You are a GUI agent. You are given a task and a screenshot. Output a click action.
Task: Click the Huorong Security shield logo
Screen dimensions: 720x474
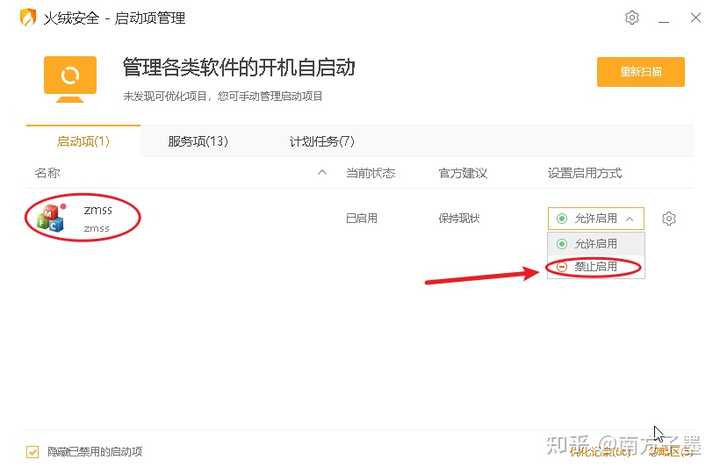point(28,18)
